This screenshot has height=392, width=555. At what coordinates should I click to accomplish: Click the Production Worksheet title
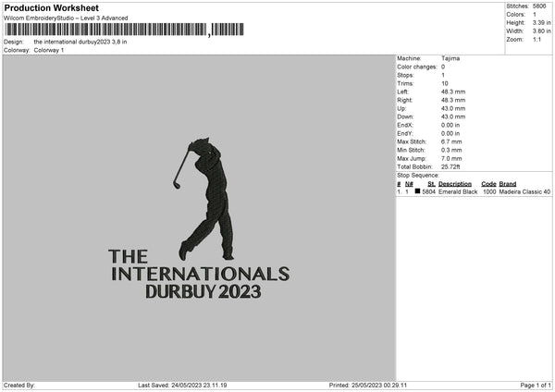pos(51,7)
